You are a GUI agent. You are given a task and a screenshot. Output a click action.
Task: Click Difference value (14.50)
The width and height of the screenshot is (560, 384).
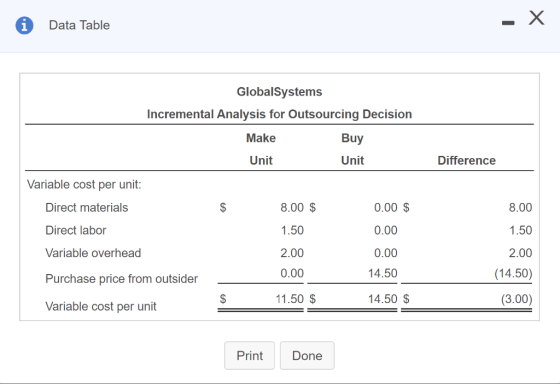click(513, 273)
